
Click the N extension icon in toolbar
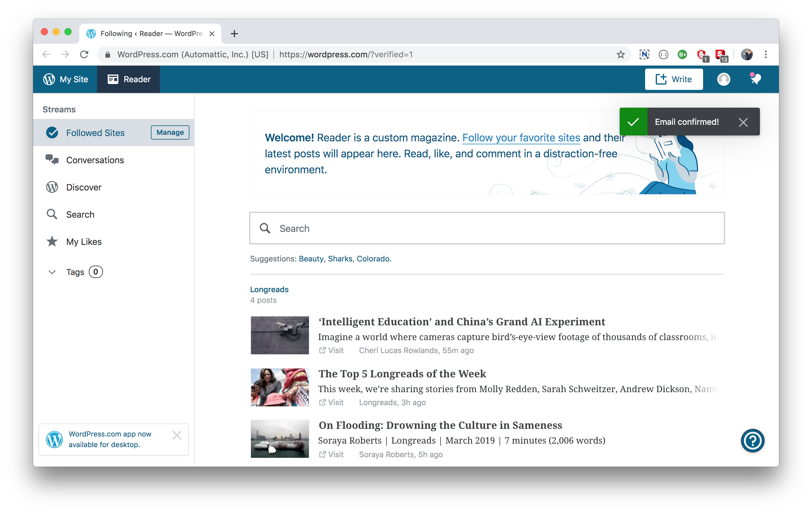644,54
